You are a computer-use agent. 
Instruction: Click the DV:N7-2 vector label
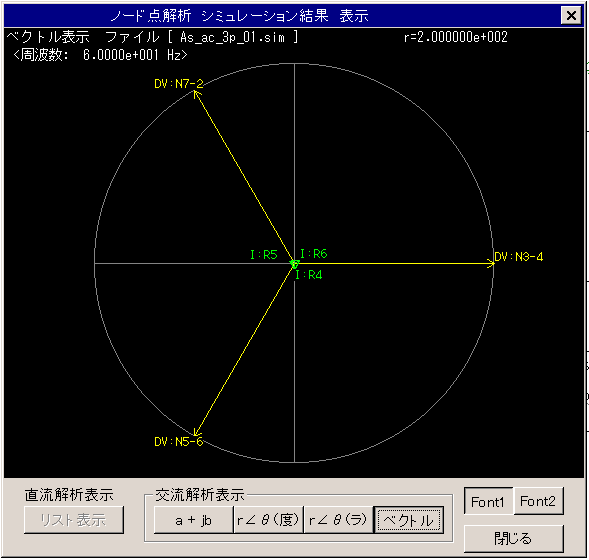[x=178, y=83]
